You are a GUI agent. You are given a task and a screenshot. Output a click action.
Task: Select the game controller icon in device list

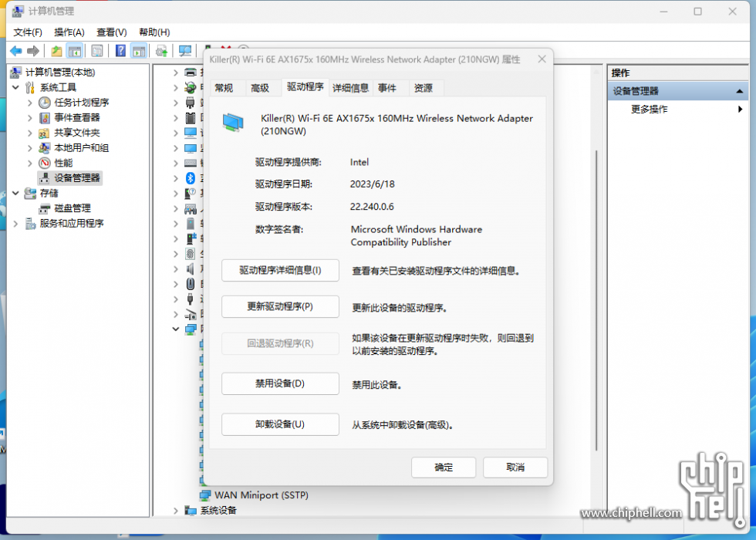click(191, 208)
